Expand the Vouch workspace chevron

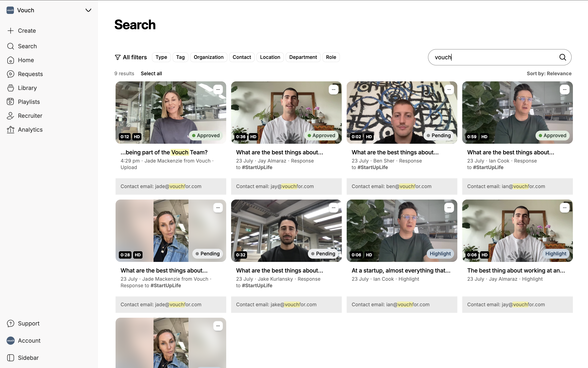pos(88,10)
